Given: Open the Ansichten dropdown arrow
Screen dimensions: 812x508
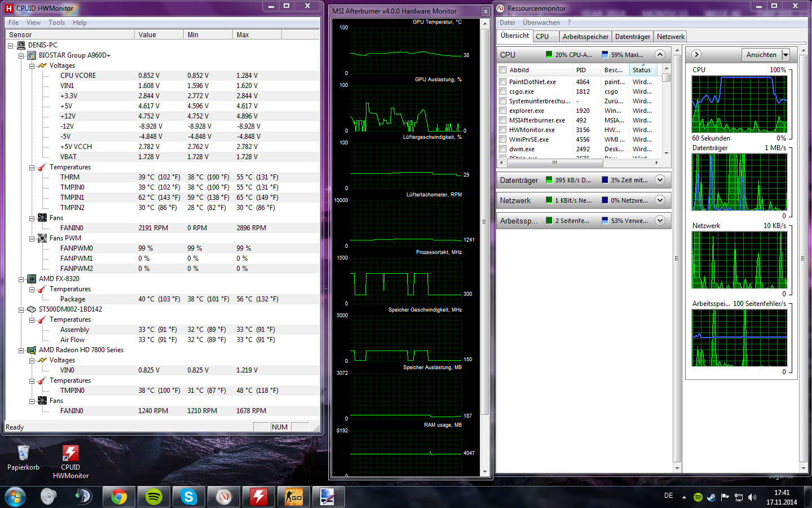Looking at the screenshot, I should click(786, 55).
